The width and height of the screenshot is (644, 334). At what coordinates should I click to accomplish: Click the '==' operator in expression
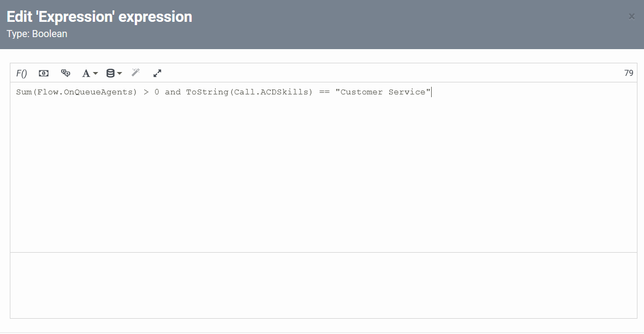(324, 92)
